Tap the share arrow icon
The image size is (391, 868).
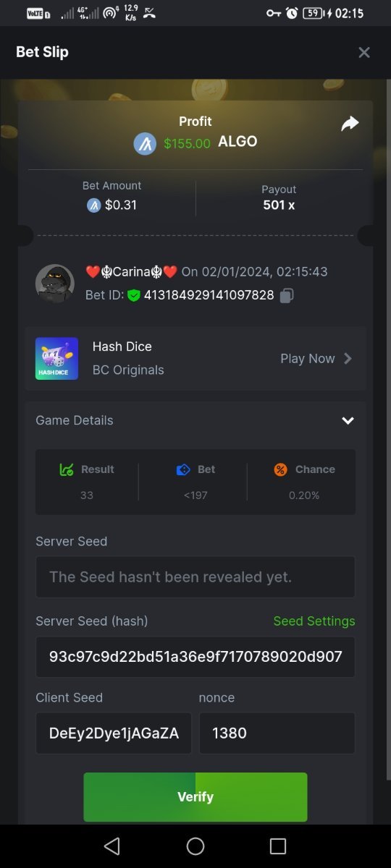[x=350, y=124]
